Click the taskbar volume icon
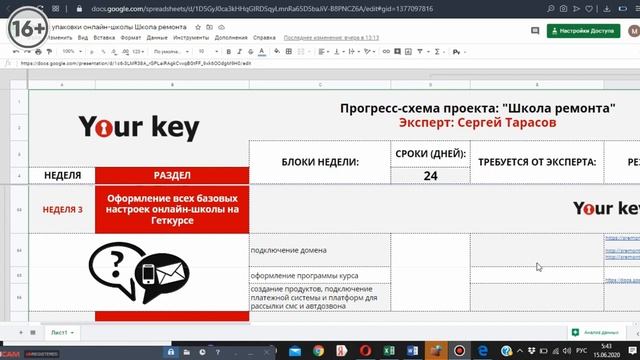Screen dimensions: 640x360 click(x=567, y=351)
